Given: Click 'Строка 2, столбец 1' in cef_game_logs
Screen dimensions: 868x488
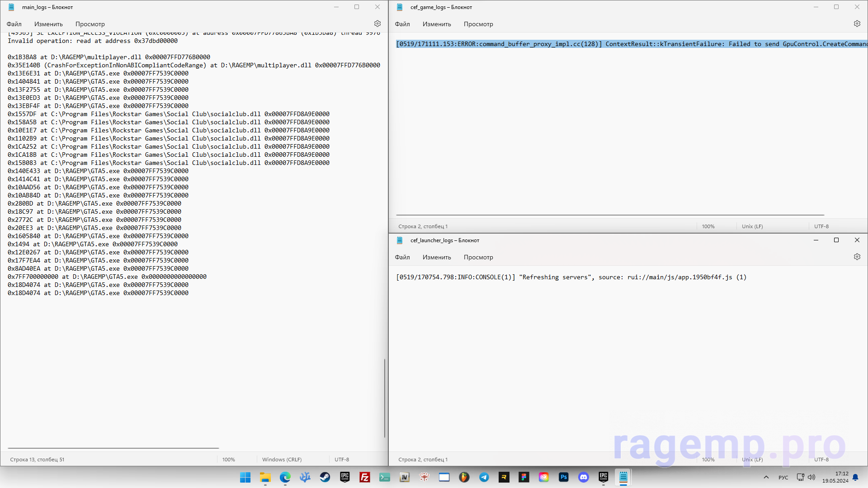Looking at the screenshot, I should (x=423, y=226).
